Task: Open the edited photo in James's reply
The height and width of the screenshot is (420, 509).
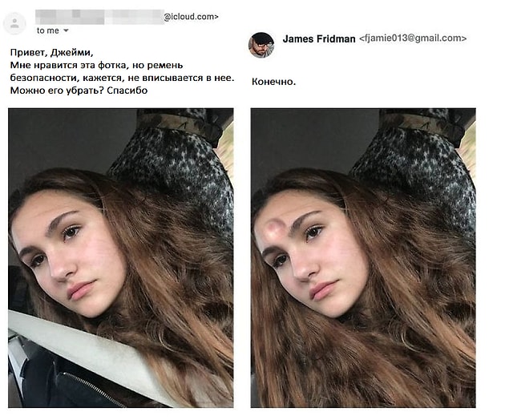Action: pos(363,258)
